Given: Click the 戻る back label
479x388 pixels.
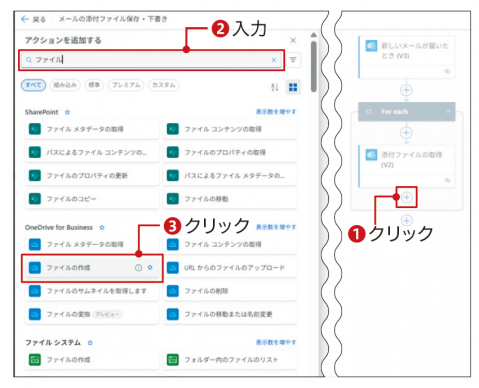Looking at the screenshot, I should (x=39, y=20).
